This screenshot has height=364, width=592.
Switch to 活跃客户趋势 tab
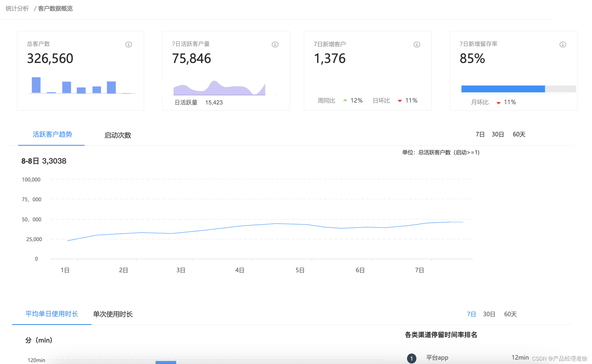(52, 134)
